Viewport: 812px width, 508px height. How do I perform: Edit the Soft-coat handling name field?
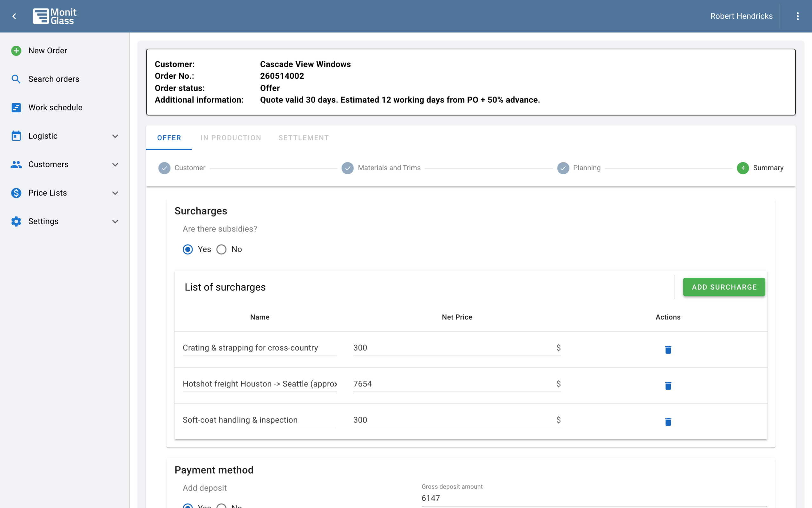[x=260, y=420]
